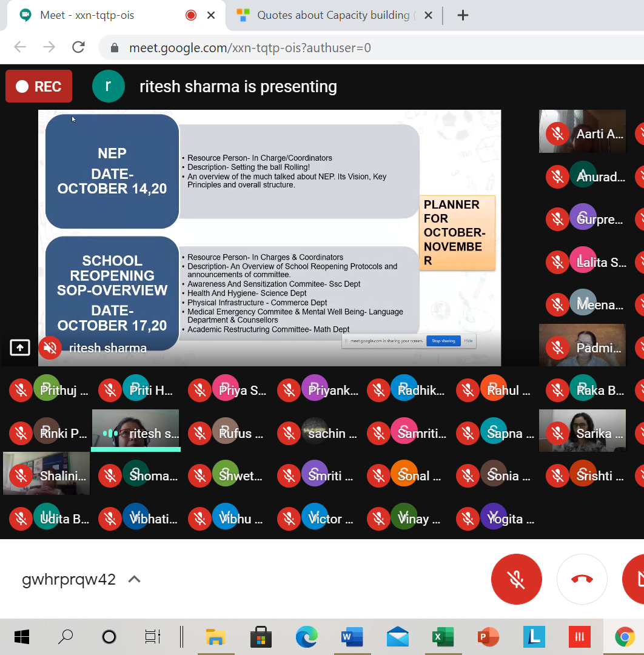
Task: Click Vibhu participant avatar
Action: [226, 516]
